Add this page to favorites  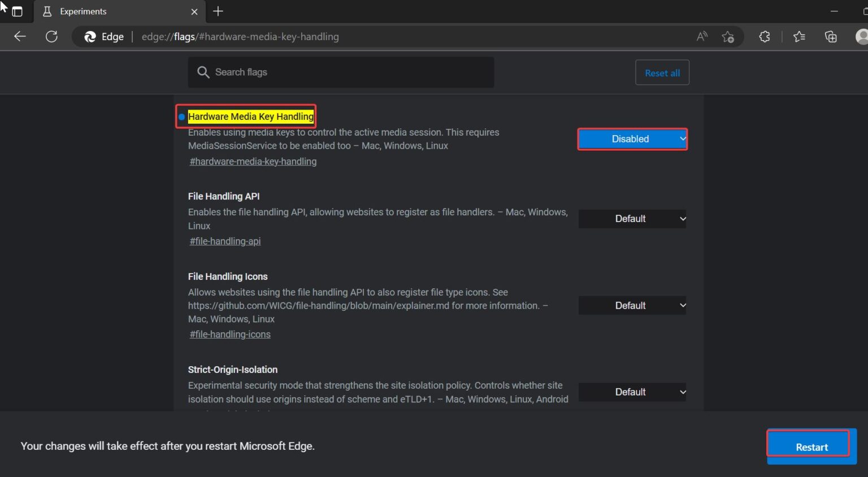click(728, 36)
